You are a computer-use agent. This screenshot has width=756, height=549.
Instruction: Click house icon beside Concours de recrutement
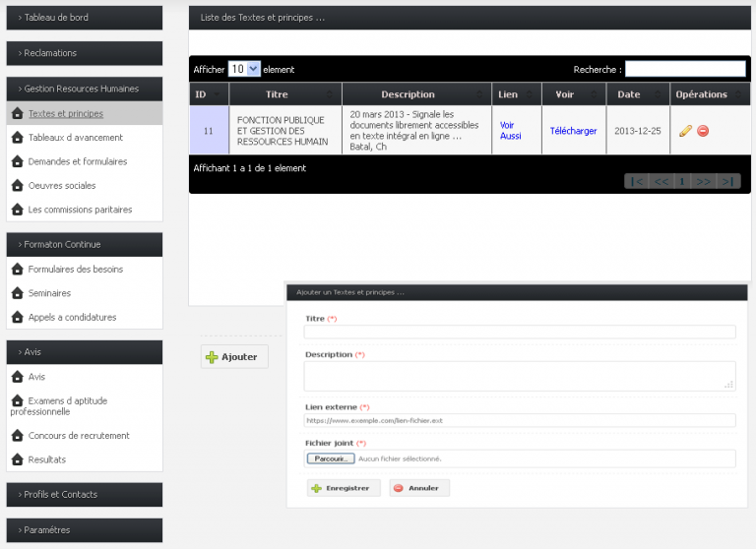coord(17,436)
